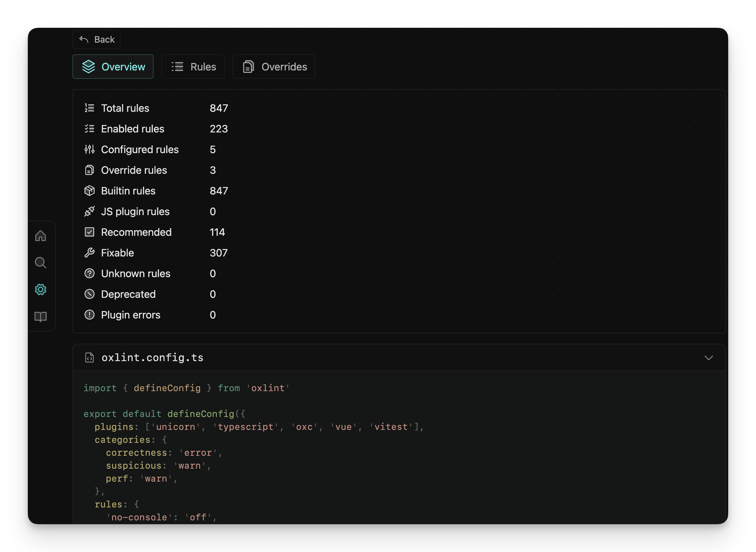
Task: Open search from sidebar magnifier icon
Action: 40,263
